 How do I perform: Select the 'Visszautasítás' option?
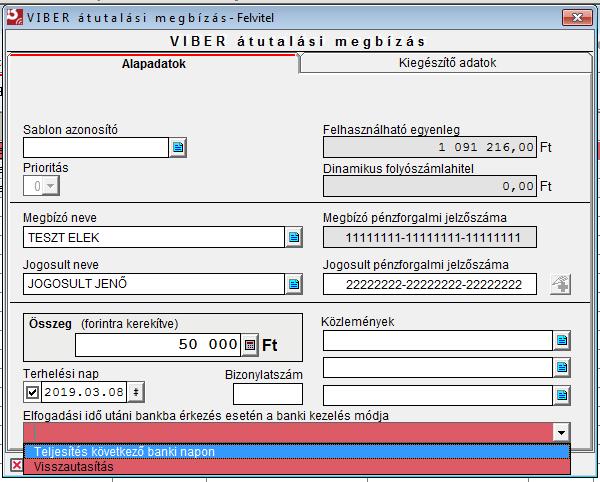(297, 467)
